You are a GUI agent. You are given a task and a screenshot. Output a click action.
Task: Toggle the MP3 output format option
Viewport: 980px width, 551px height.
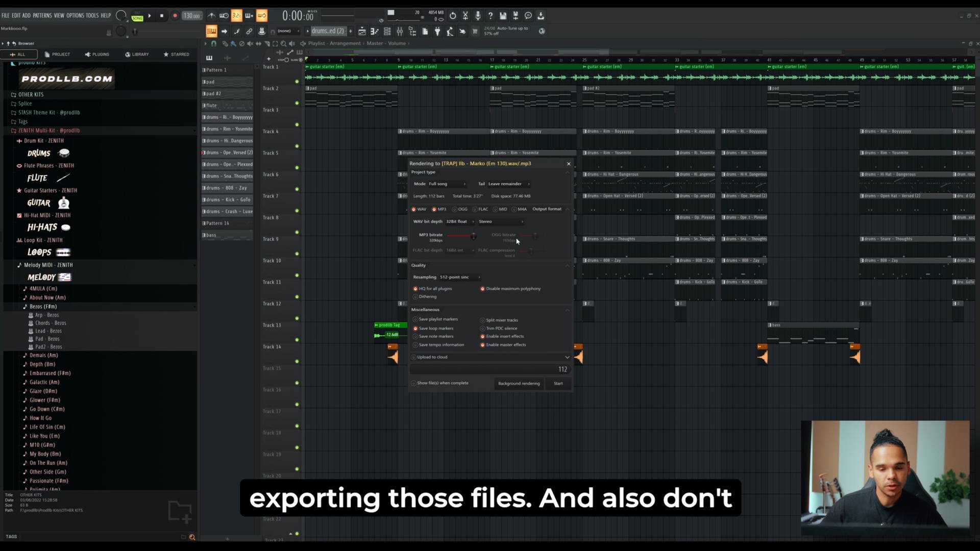pos(439,209)
